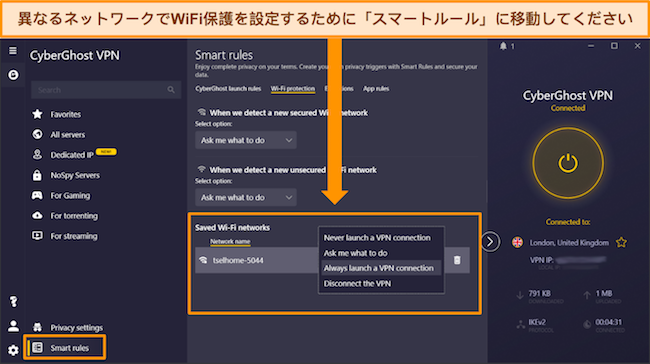The width and height of the screenshot is (650, 364).
Task: Click the All servers globe icon
Action: [37, 134]
